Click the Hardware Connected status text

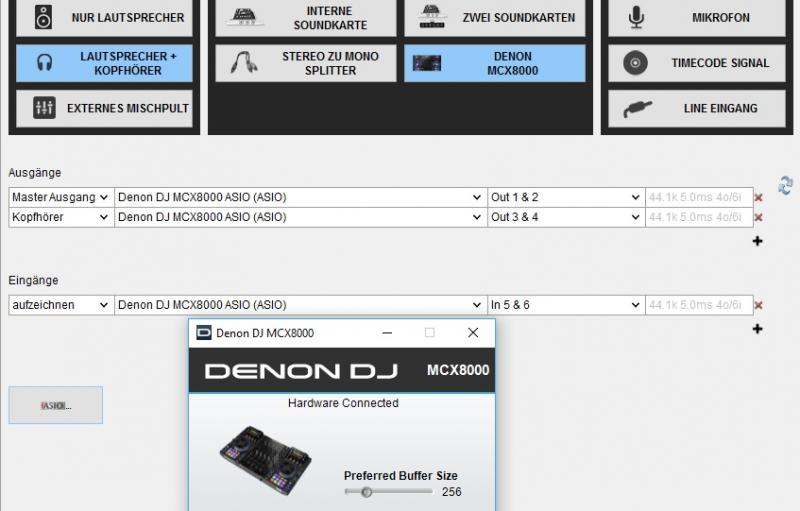point(343,403)
